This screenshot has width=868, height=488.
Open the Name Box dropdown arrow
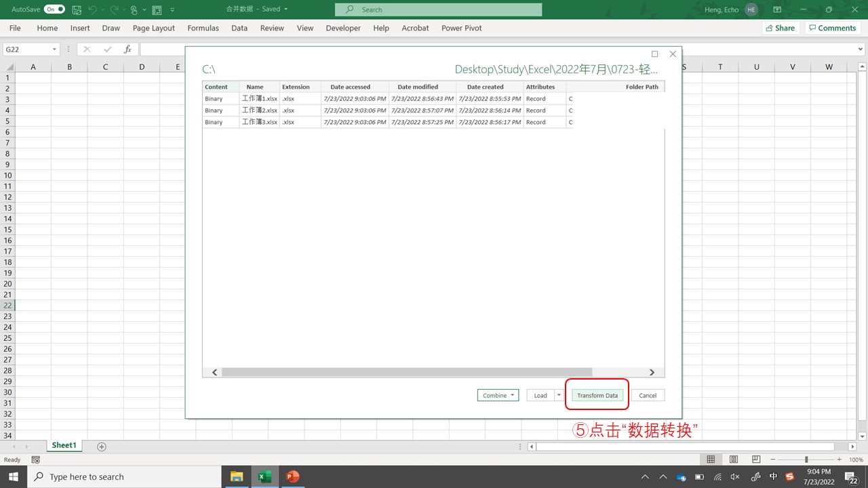(54, 49)
